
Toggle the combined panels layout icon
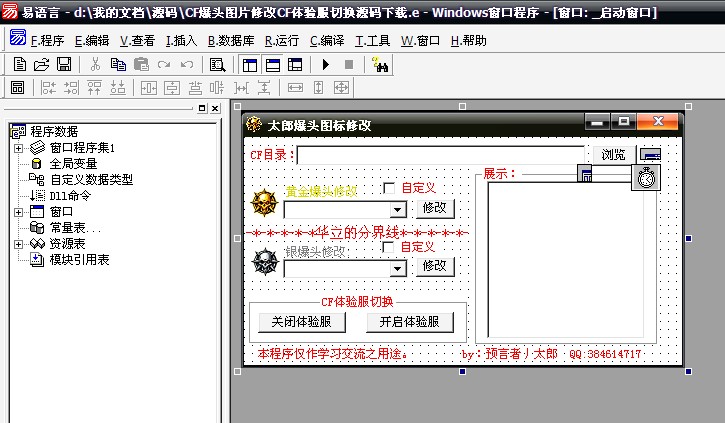click(x=295, y=65)
